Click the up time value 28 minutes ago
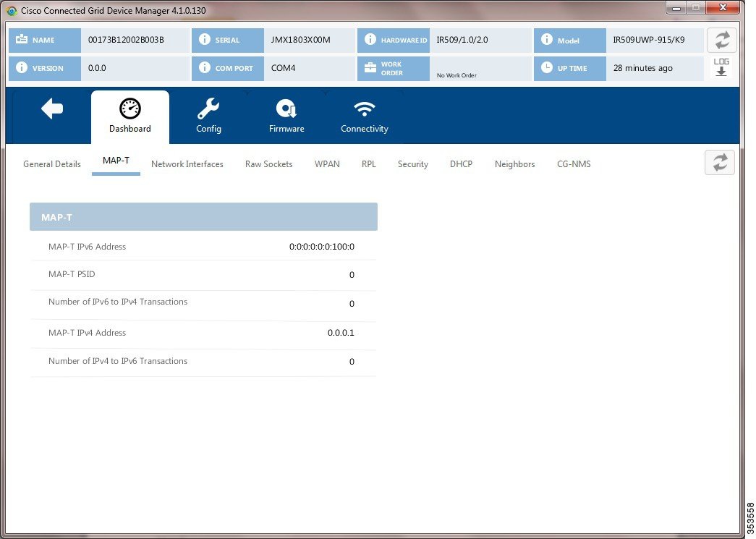Viewport: 756px width, 539px height. [642, 68]
